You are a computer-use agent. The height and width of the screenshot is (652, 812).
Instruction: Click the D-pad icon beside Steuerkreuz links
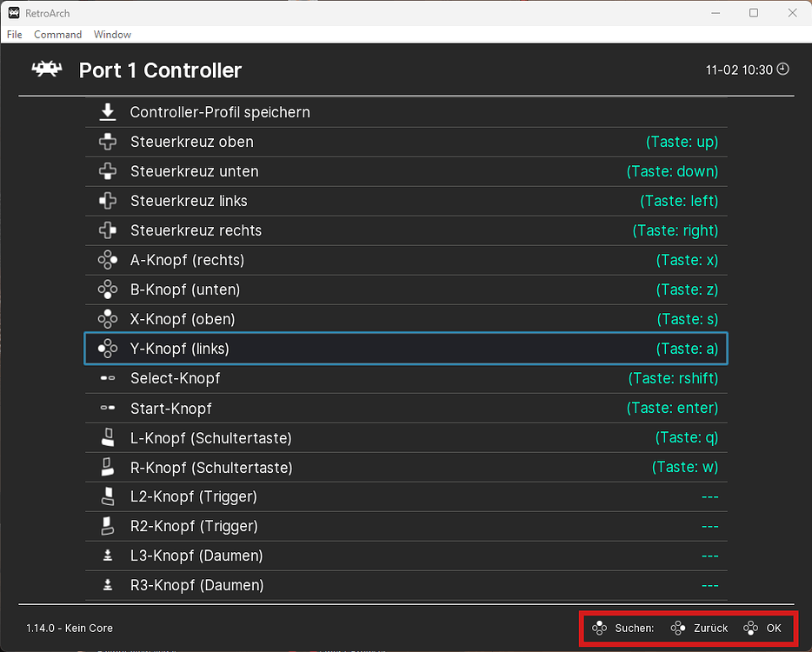click(108, 200)
